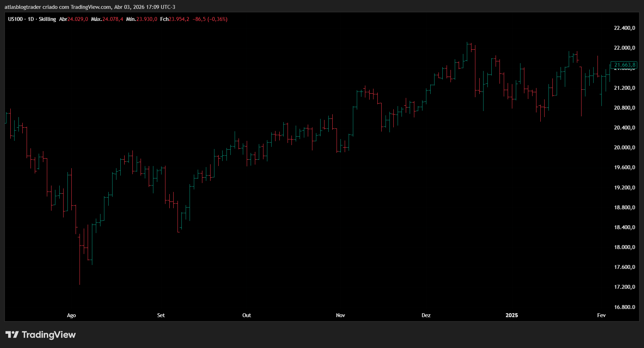Click the −86,5 (−0,36%) change value
This screenshot has height=348, width=644.
(x=210, y=19)
